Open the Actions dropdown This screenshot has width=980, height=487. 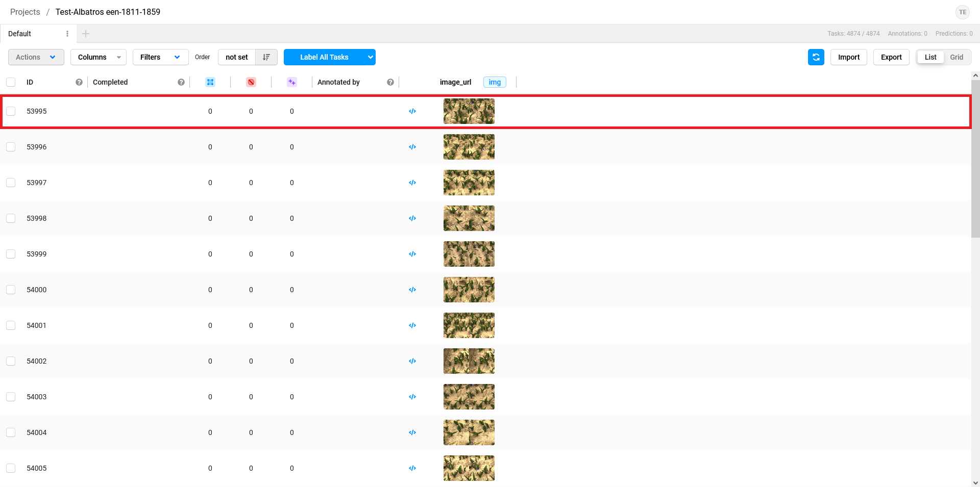coord(36,57)
